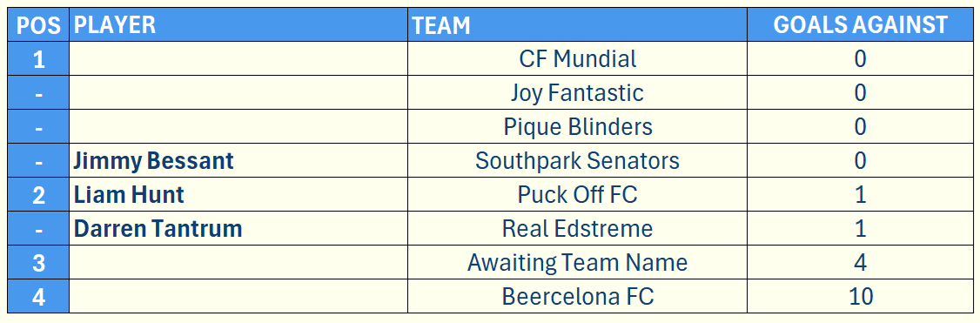Viewport: 980px width, 323px height.
Task: Click the empty player cell for CF Mundial
Action: [x=238, y=58]
